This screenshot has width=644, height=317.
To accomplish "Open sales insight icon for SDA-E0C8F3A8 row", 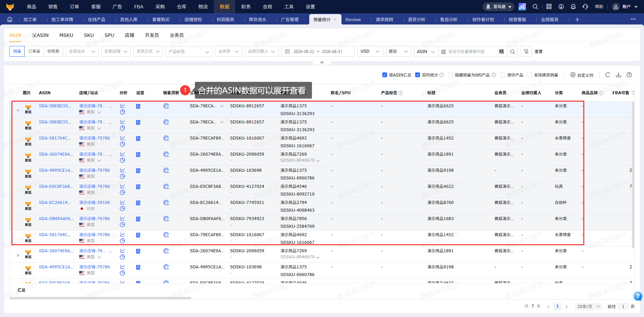I will (166, 187).
